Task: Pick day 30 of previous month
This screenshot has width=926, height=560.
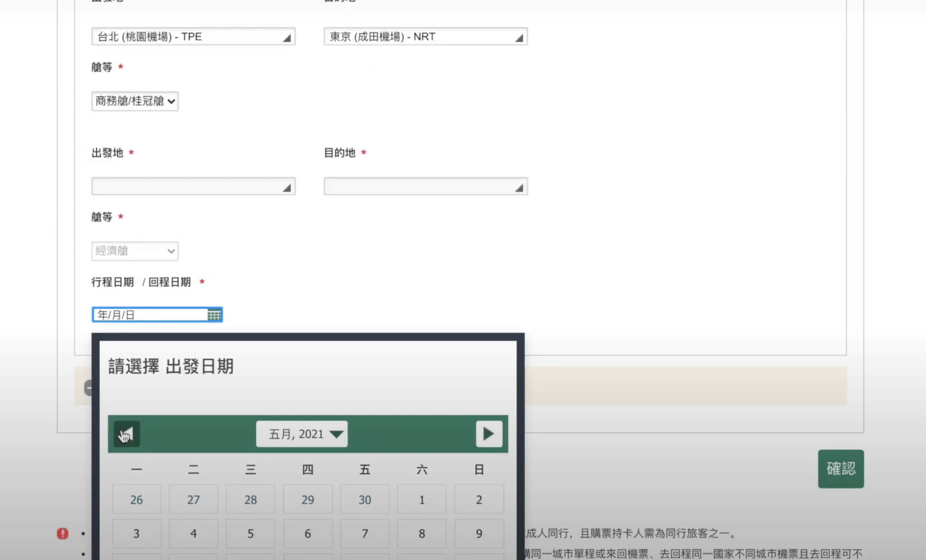Action: [x=365, y=499]
